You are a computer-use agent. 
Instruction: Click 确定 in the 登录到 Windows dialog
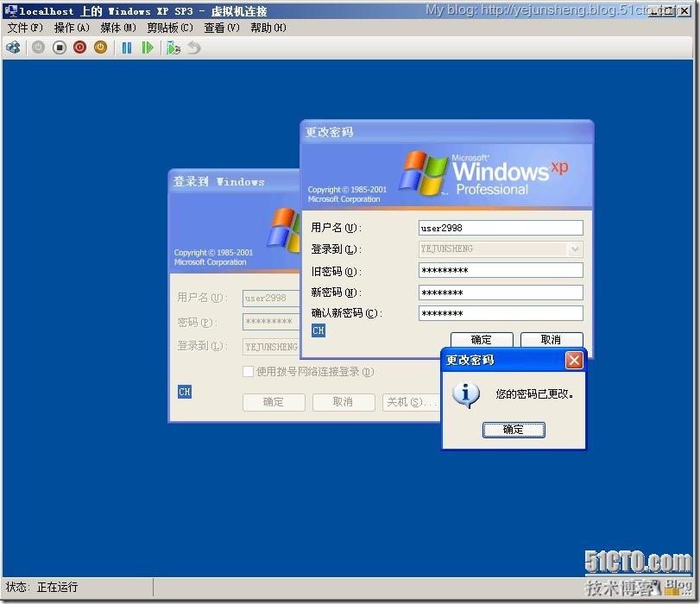click(274, 402)
